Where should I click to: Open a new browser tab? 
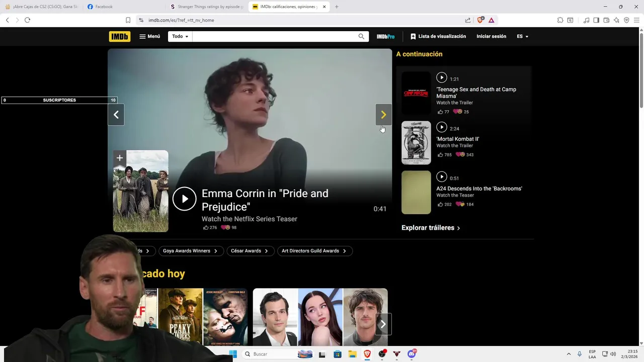[x=337, y=7]
